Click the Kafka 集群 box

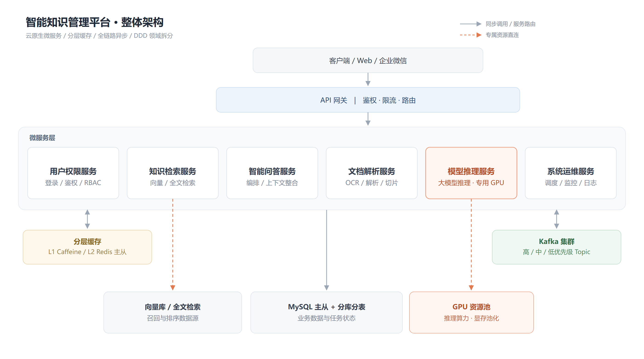click(557, 247)
